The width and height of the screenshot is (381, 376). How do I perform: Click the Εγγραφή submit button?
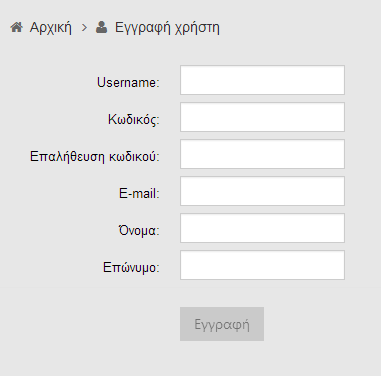coord(222,324)
